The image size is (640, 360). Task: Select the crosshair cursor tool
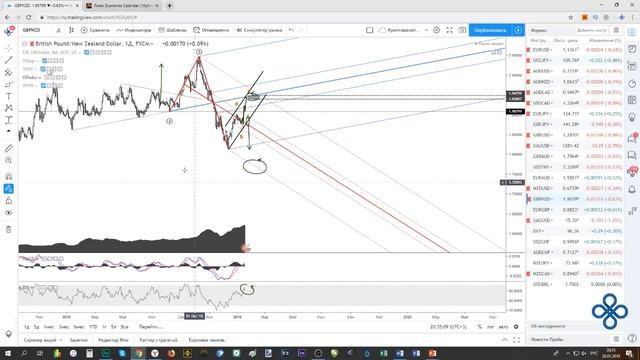pos(8,48)
